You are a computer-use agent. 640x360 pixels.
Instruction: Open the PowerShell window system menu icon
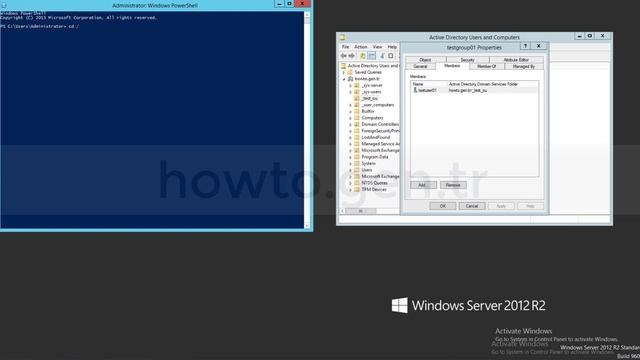click(4, 5)
